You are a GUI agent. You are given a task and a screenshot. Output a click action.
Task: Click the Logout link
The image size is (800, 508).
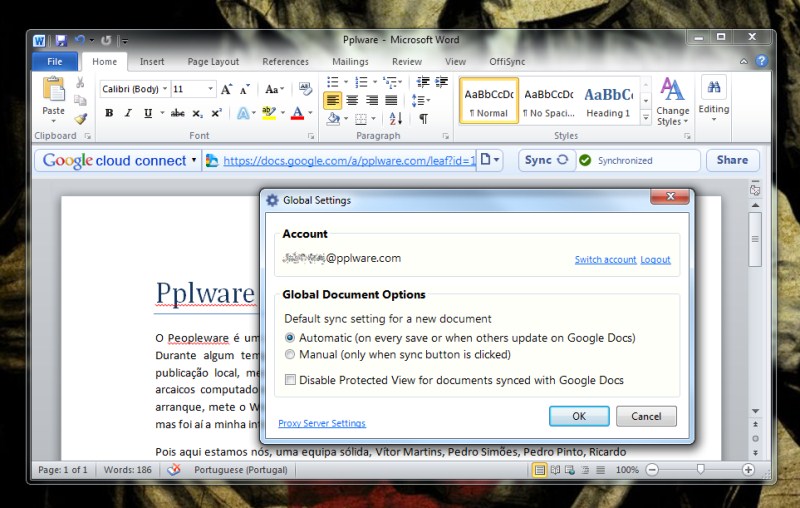click(656, 260)
